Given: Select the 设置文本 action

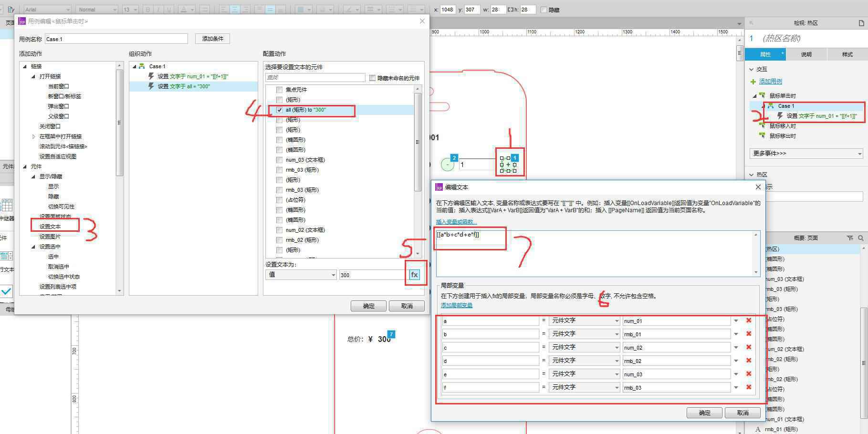Looking at the screenshot, I should (x=50, y=227).
